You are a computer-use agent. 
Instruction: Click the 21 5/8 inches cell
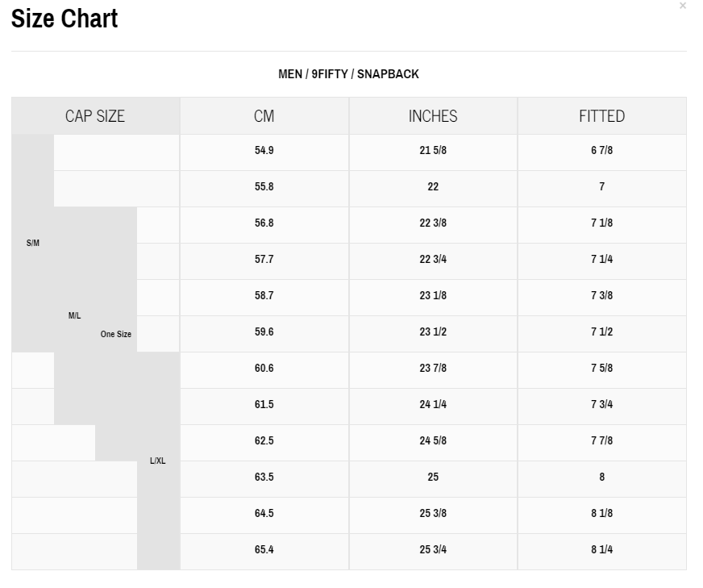coord(433,151)
